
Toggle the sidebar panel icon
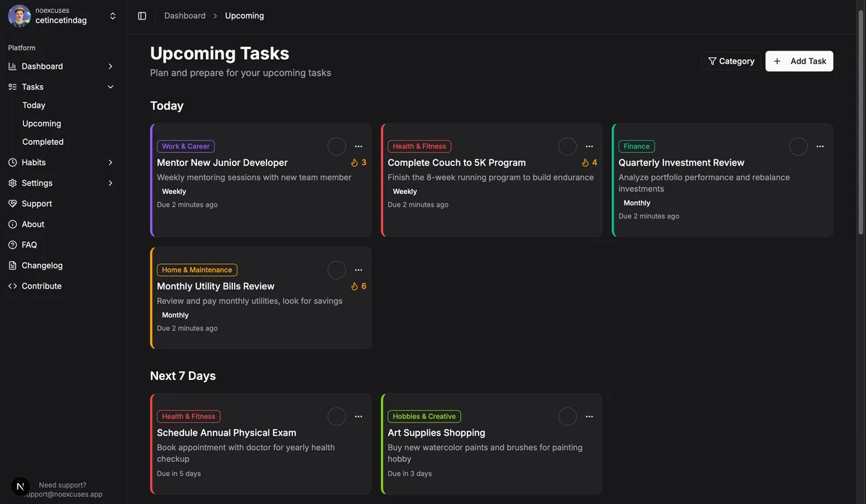(x=142, y=16)
